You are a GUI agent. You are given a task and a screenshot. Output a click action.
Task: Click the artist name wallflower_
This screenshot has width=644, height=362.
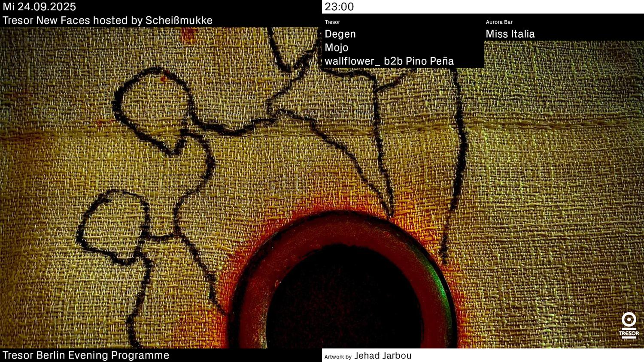click(352, 61)
